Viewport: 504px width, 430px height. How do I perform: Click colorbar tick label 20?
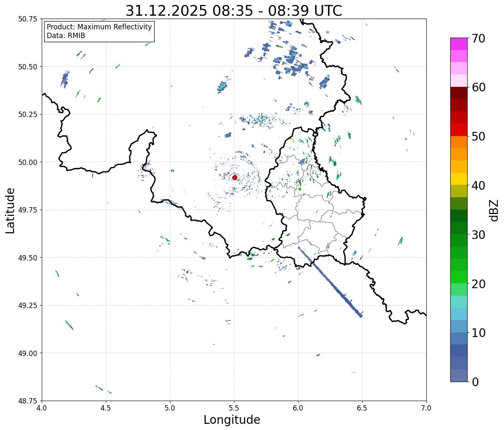tap(478, 284)
